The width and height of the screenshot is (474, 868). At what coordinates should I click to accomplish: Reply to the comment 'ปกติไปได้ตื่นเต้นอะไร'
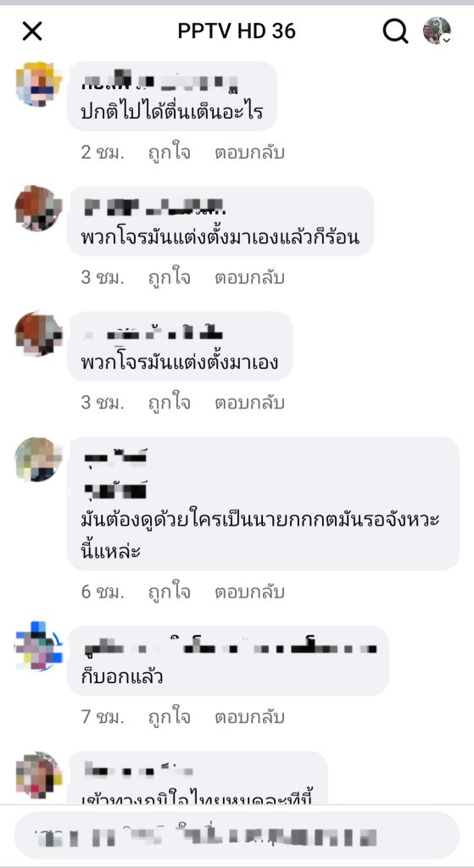point(250,153)
